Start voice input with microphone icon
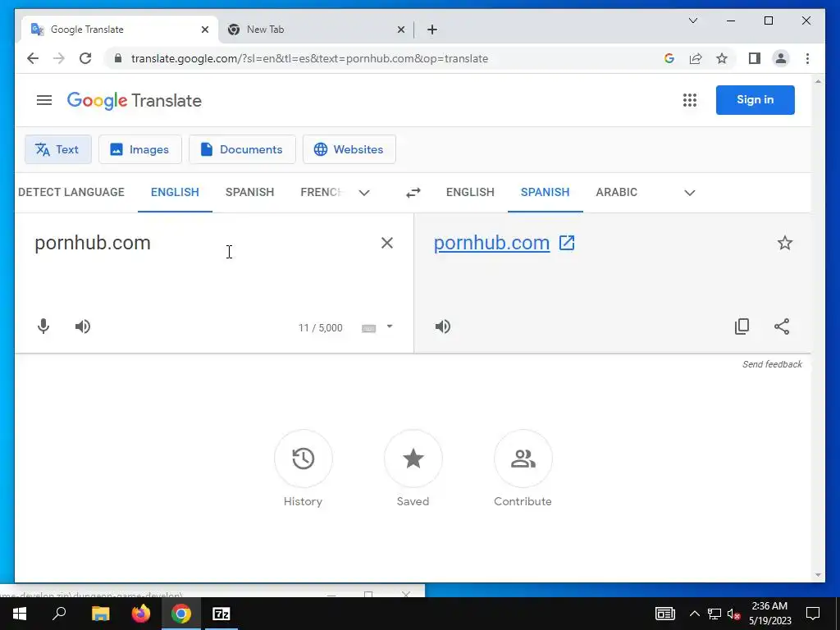Image resolution: width=840 pixels, height=630 pixels. 43,326
